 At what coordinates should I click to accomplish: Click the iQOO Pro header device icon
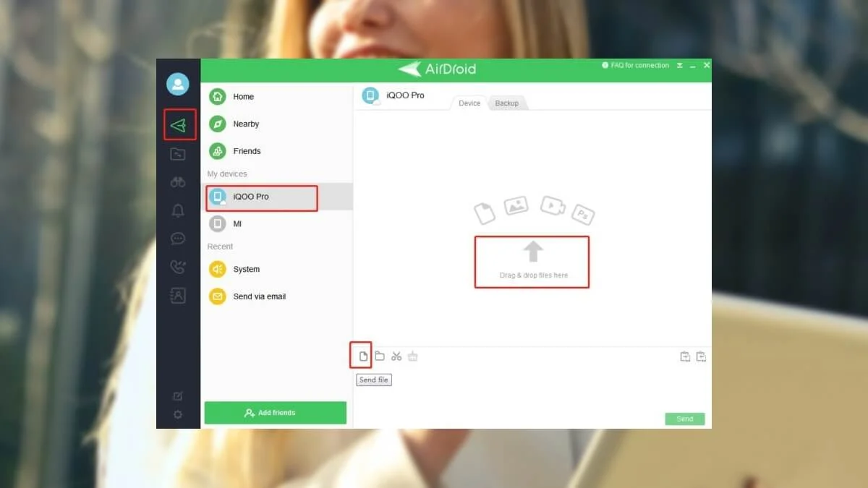[x=370, y=95]
